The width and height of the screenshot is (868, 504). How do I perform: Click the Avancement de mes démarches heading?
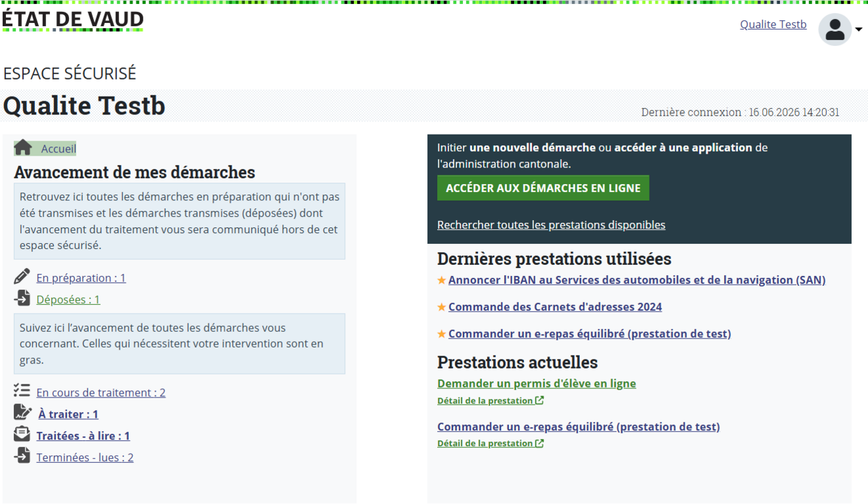pyautogui.click(x=134, y=172)
